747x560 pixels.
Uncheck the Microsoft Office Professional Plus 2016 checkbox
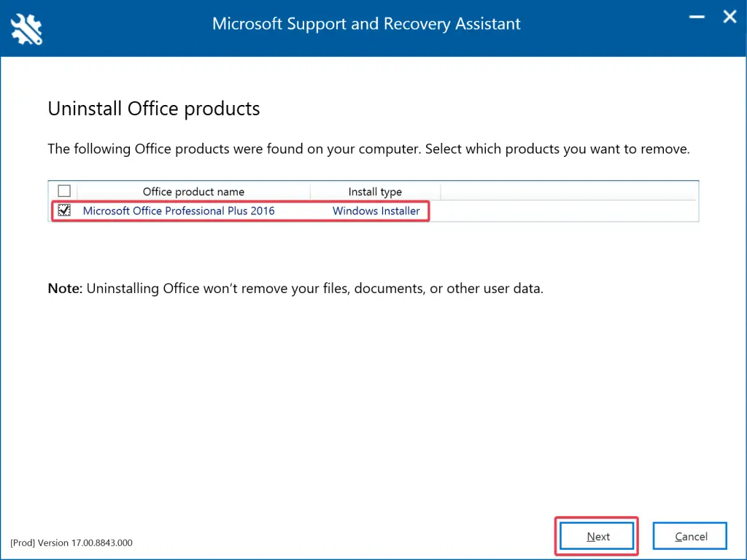point(64,211)
